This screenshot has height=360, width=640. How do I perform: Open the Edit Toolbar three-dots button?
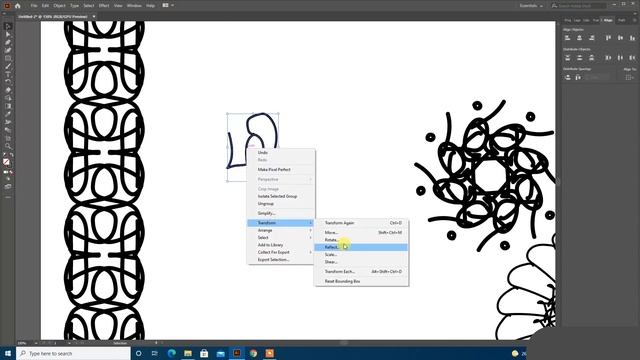click(7, 197)
